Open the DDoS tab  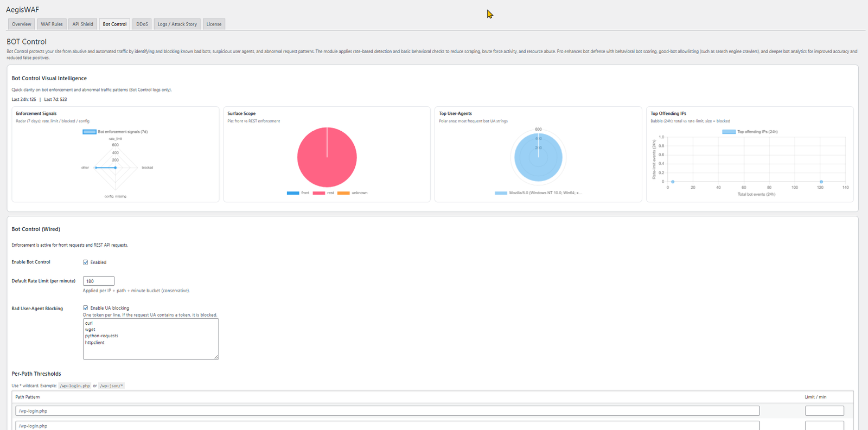[x=142, y=24]
